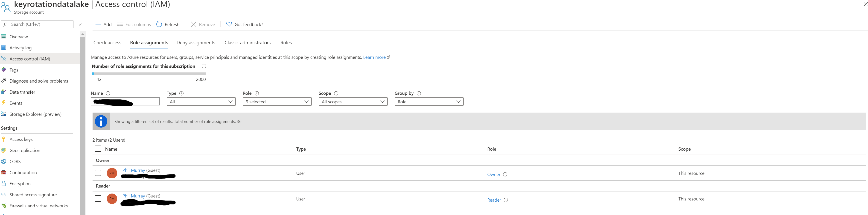Click the Encryption lock icon
The width and height of the screenshot is (868, 215).
pos(4,183)
